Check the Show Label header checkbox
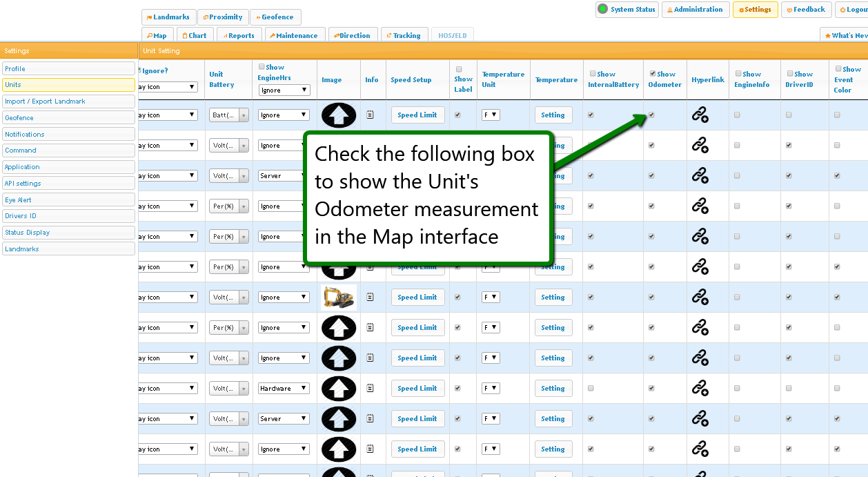Screen dimensions: 868x477 pos(458,69)
